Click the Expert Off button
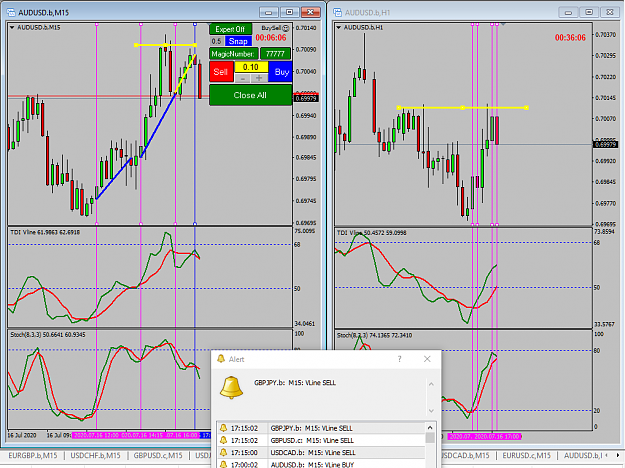This screenshot has width=625, height=468. (230, 29)
